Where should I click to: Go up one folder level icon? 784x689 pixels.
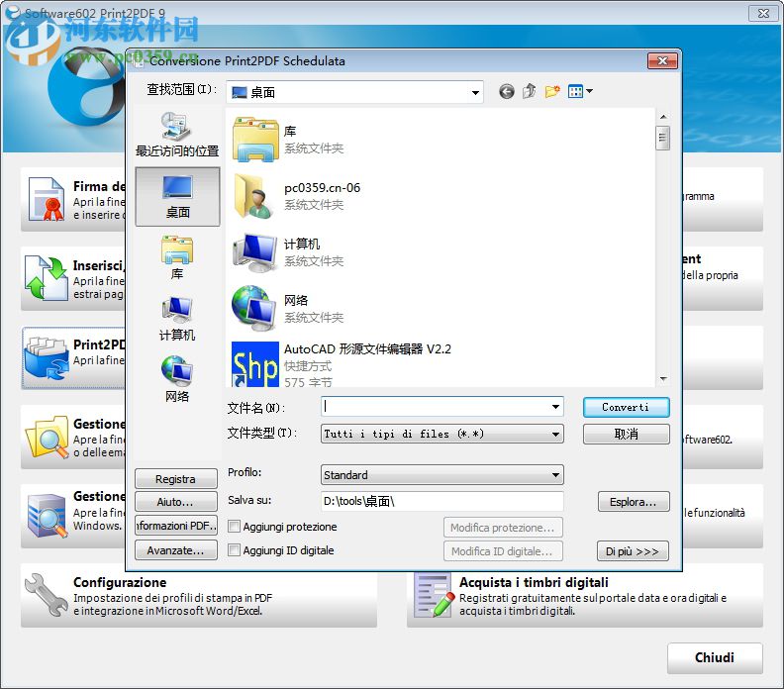pyautogui.click(x=529, y=91)
